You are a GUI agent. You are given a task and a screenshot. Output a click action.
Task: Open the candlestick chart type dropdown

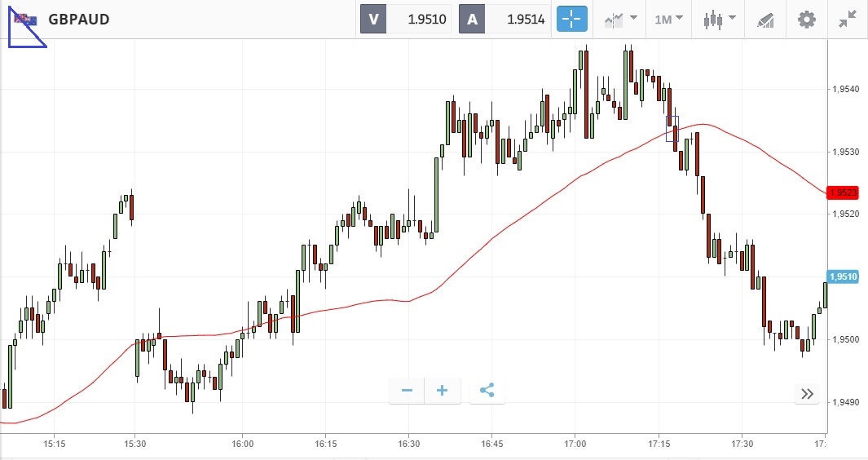tap(720, 19)
